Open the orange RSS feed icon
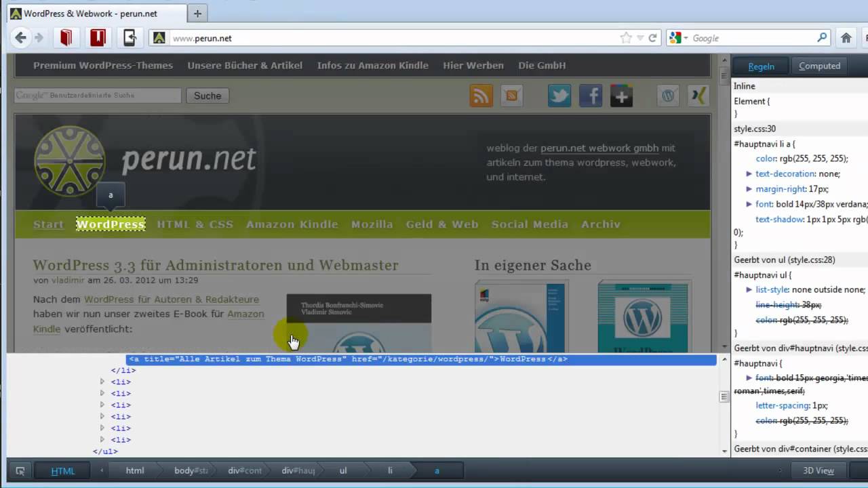Viewport: 868px width, 488px height. click(x=481, y=96)
